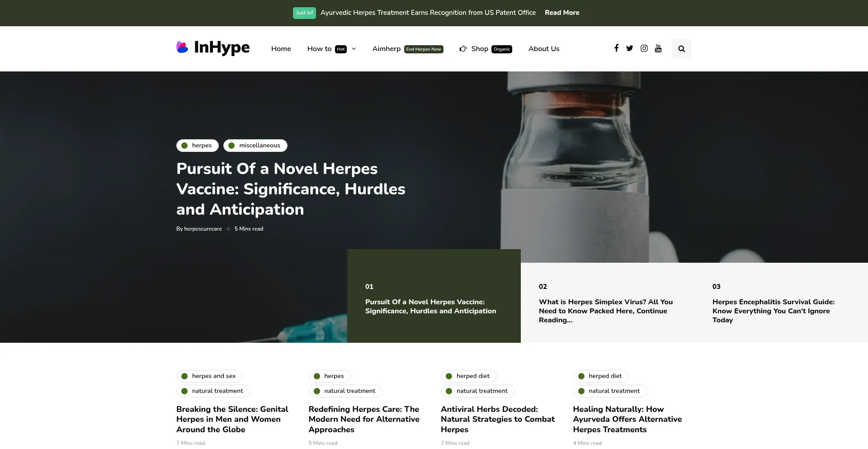Open the Twitter icon in the header

pos(629,48)
